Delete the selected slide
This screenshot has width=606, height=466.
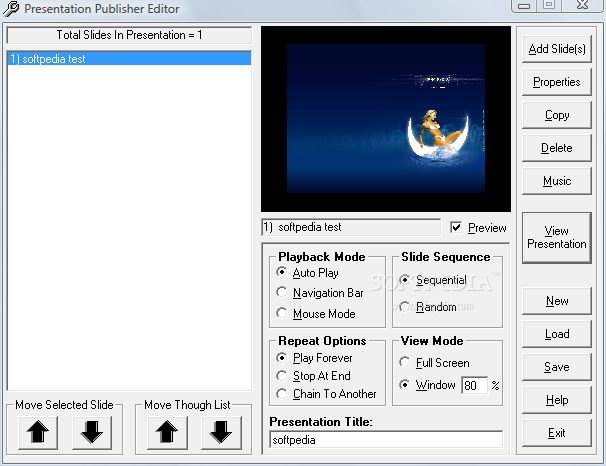coord(557,148)
